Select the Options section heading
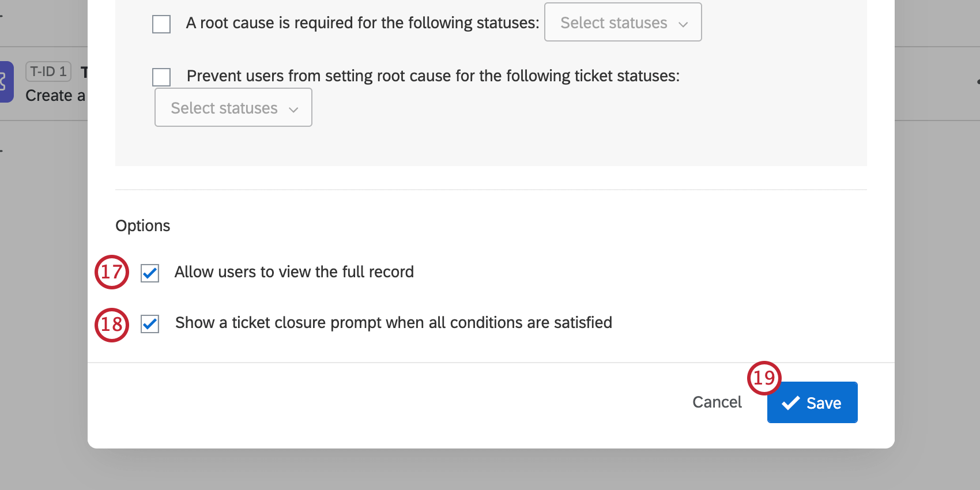The height and width of the screenshot is (490, 980). tap(142, 225)
